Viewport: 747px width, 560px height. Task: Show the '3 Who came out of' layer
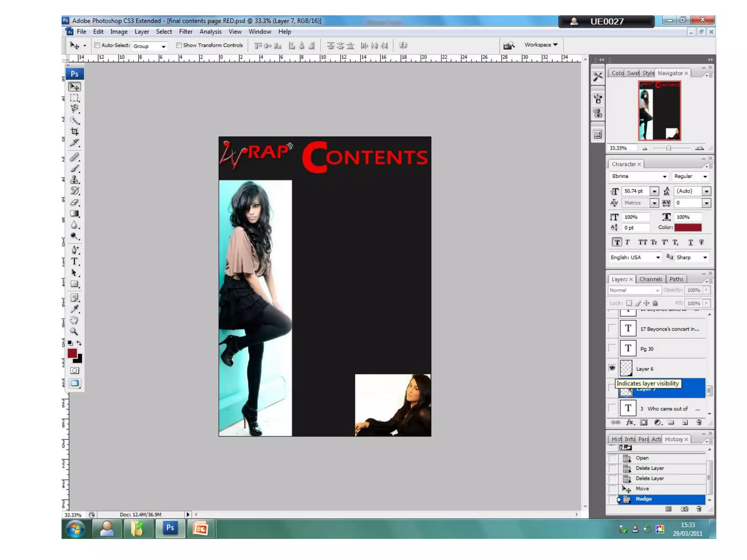612,408
